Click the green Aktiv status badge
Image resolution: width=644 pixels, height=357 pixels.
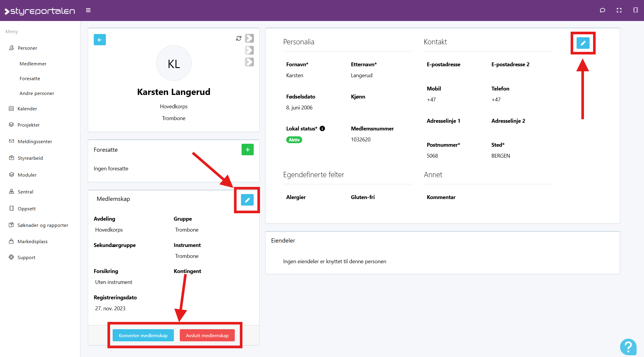click(x=294, y=140)
